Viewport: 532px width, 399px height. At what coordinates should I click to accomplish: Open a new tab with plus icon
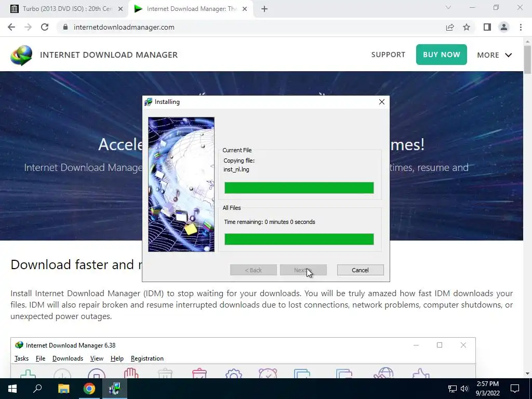[264, 9]
